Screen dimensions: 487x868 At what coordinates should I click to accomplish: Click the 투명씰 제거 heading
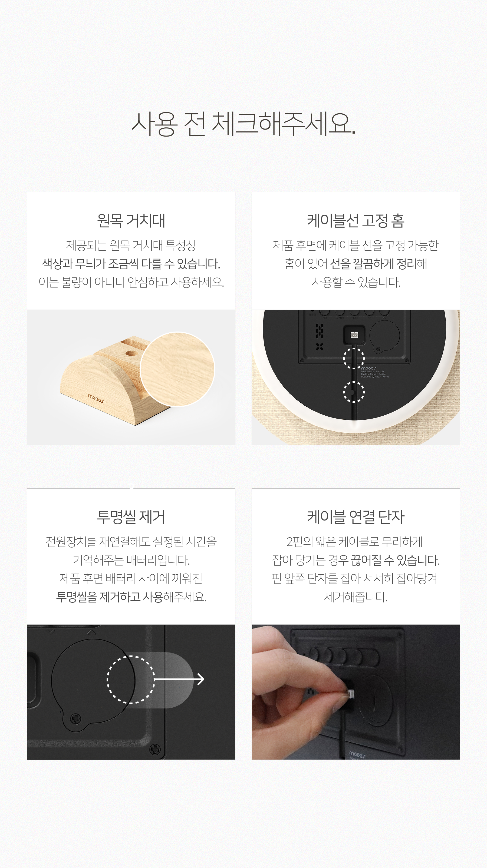pos(131,517)
